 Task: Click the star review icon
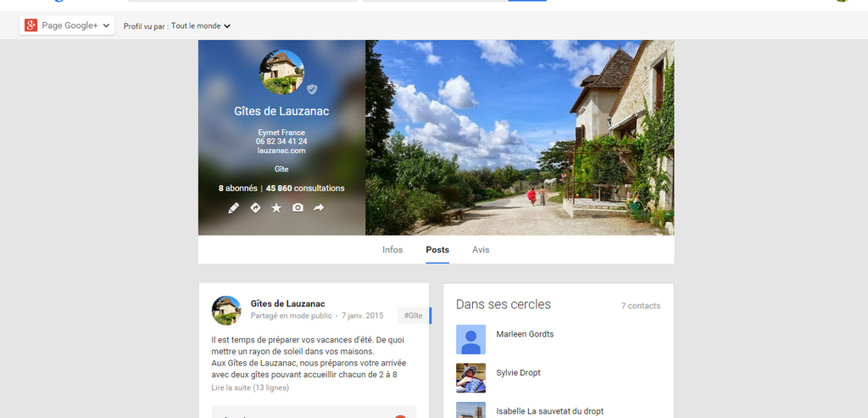276,209
